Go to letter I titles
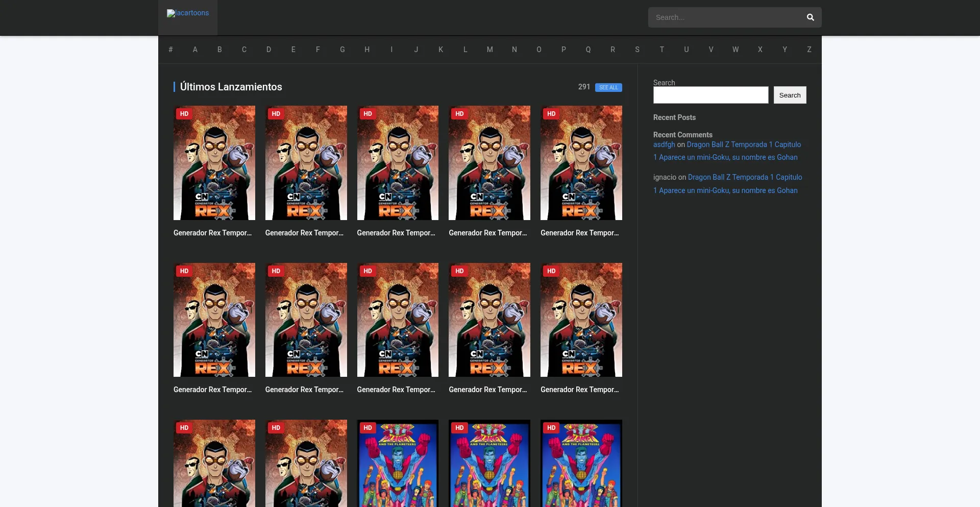This screenshot has width=980, height=507. coord(391,50)
